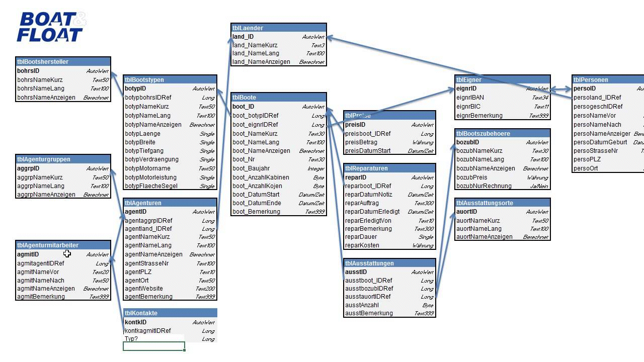The width and height of the screenshot is (644, 362).
Task: Select the tblBootshersteller table header
Action: 63,62
